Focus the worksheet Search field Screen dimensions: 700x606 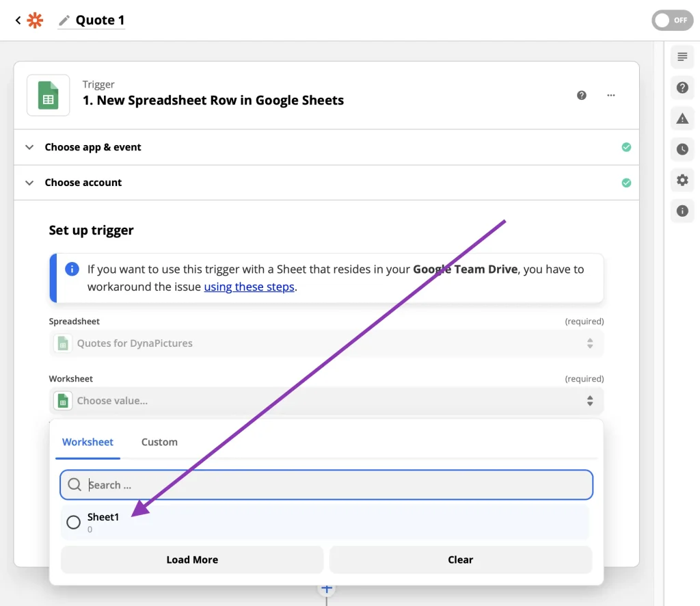(326, 484)
